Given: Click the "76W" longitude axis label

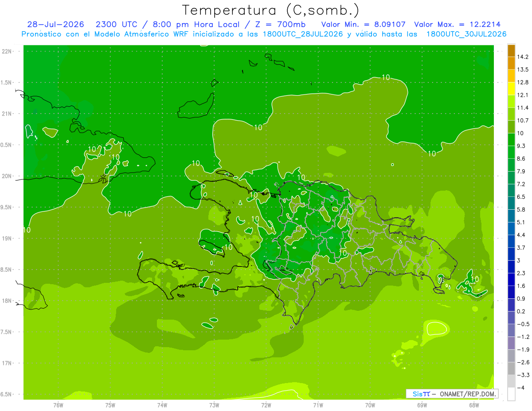Looking at the screenshot, I should pyautogui.click(x=58, y=405).
